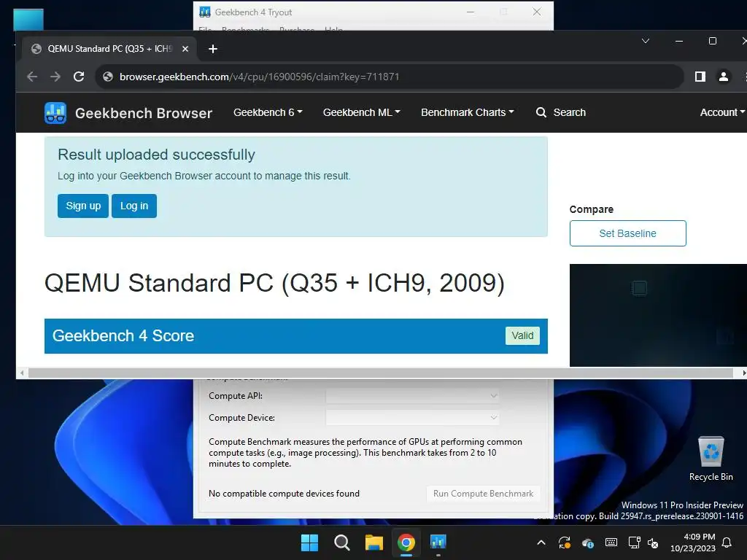This screenshot has height=560, width=747.
Task: Click the taskbar clock showing 4:09 PM
Action: [x=693, y=542]
